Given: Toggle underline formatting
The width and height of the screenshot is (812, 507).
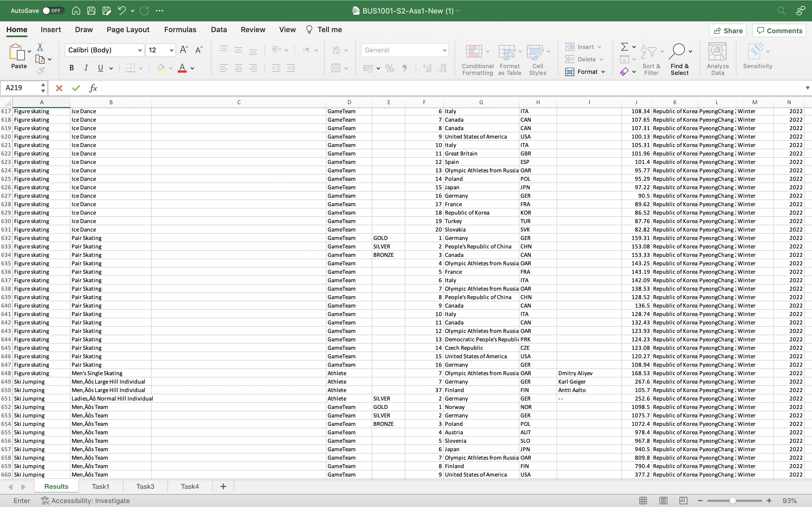Looking at the screenshot, I should (x=101, y=68).
